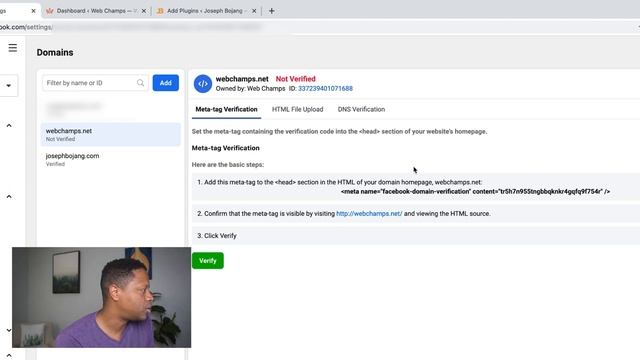Click the domain ID 337239401071688 link
The image size is (640, 360).
[x=325, y=89]
